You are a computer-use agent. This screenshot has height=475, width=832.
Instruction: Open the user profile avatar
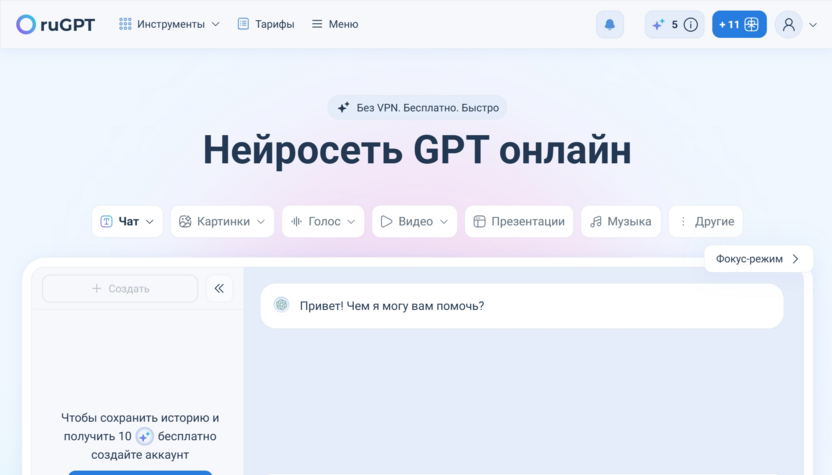(788, 24)
